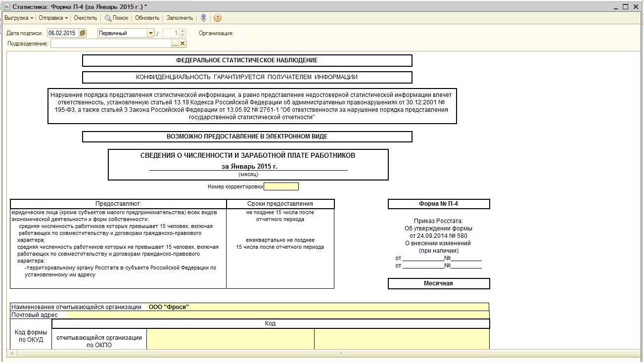Open help with the question mark icon
The height and width of the screenshot is (362, 644).
(217, 18)
